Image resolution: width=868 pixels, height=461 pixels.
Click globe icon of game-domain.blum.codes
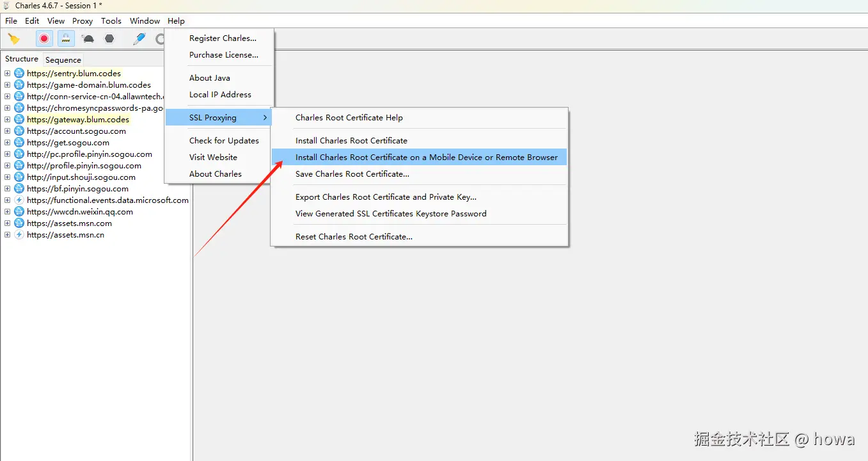click(19, 85)
